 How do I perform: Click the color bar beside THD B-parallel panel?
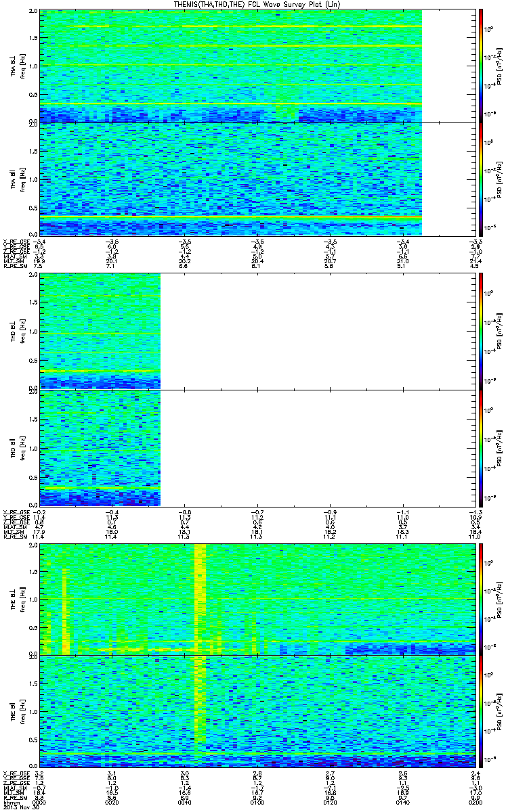pyautogui.click(x=481, y=448)
